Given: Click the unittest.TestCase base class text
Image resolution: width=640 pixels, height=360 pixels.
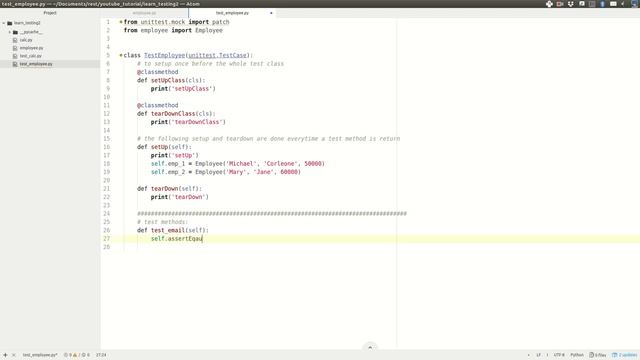Looking at the screenshot, I should point(217,55).
